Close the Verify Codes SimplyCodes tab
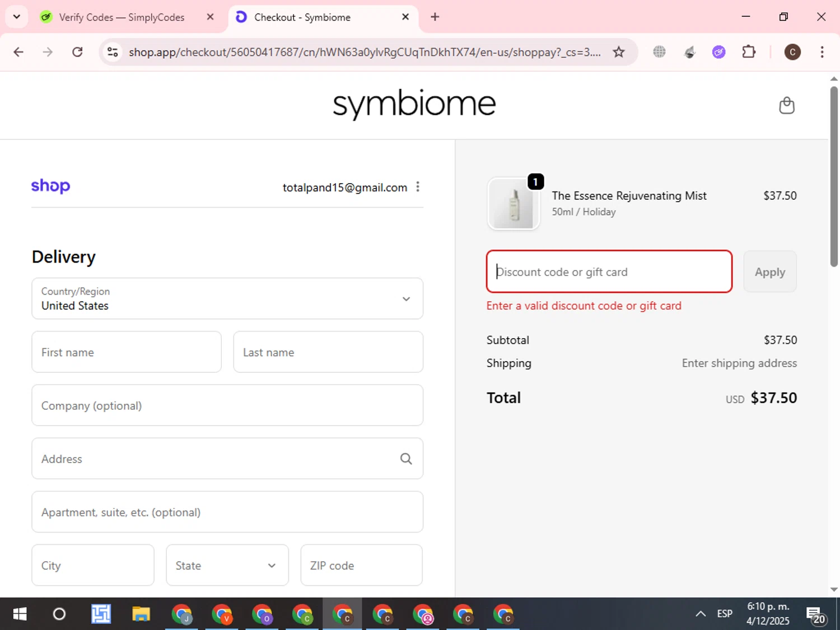 [210, 17]
